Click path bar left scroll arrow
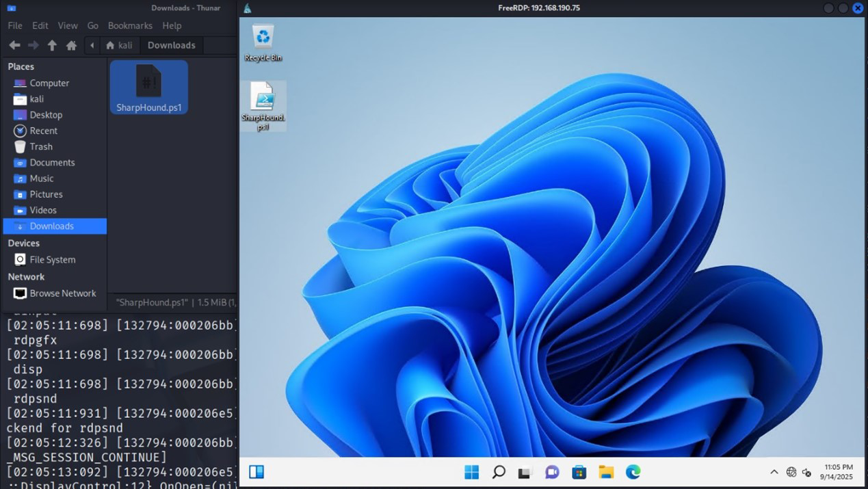Viewport: 868px width, 489px height. [x=92, y=45]
